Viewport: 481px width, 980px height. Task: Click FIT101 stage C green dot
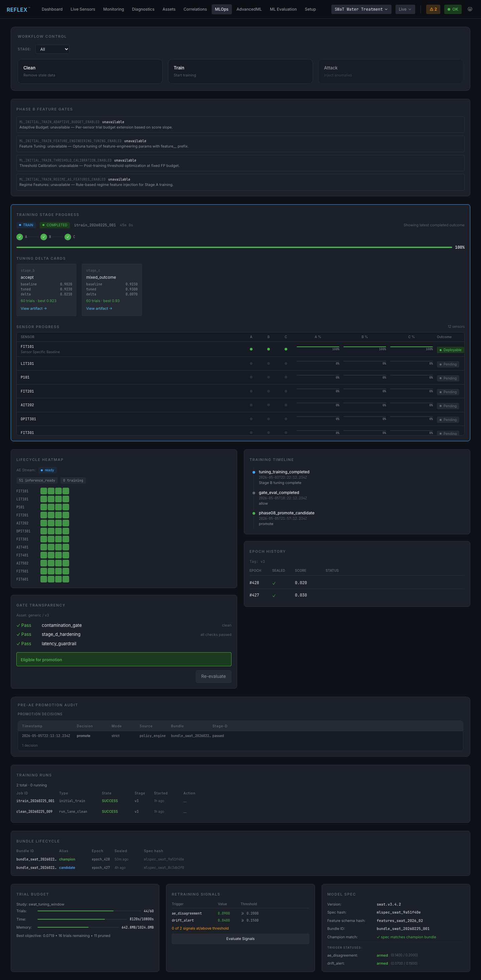click(x=286, y=349)
